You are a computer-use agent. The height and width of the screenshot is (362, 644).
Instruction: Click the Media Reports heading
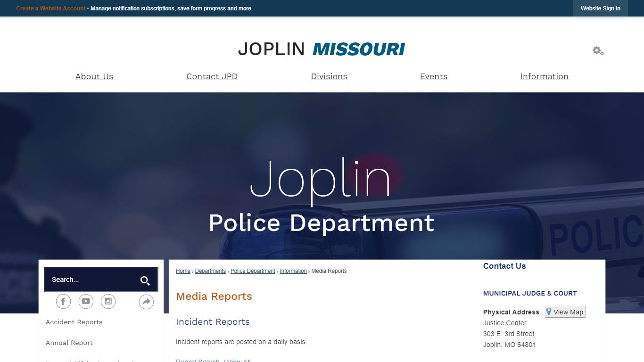[214, 296]
